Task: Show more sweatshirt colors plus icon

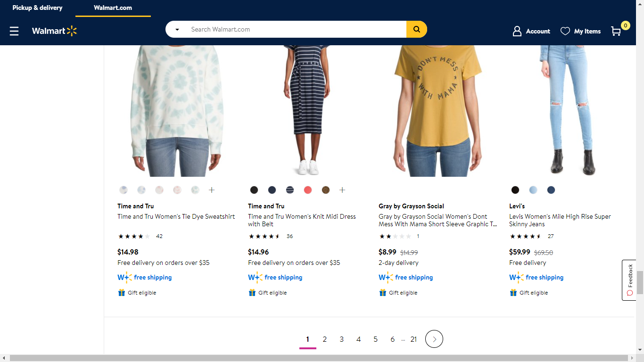Action: tap(212, 190)
